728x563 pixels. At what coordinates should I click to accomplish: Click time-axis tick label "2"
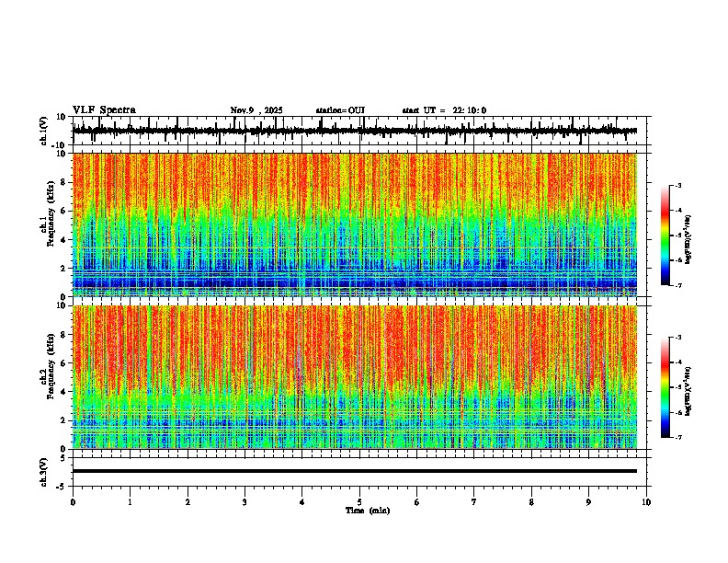point(188,502)
